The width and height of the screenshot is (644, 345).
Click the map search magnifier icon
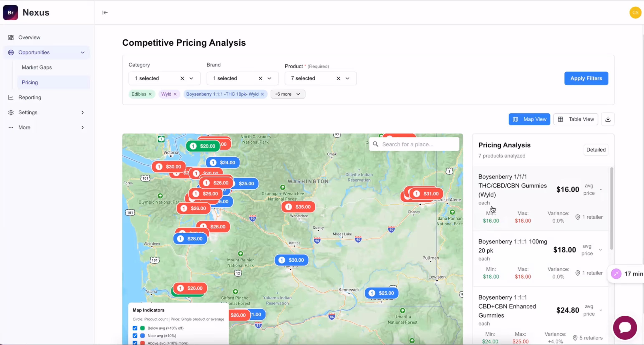(376, 144)
